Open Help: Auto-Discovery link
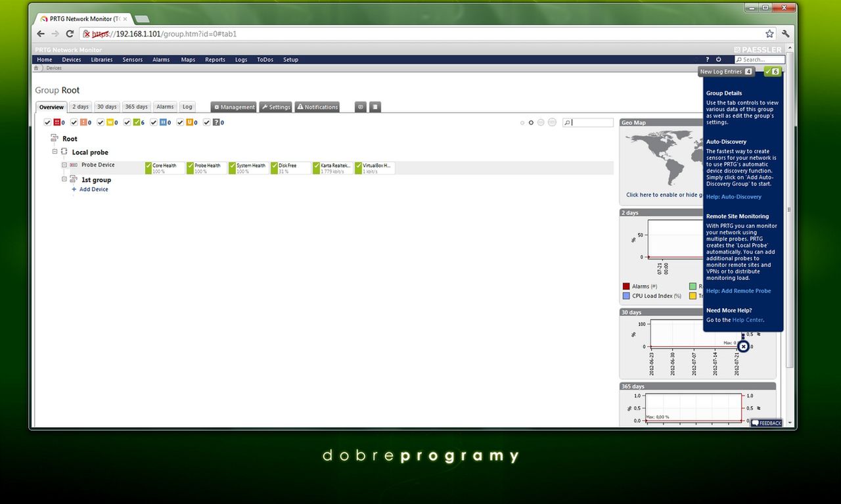The image size is (841, 504). point(734,196)
